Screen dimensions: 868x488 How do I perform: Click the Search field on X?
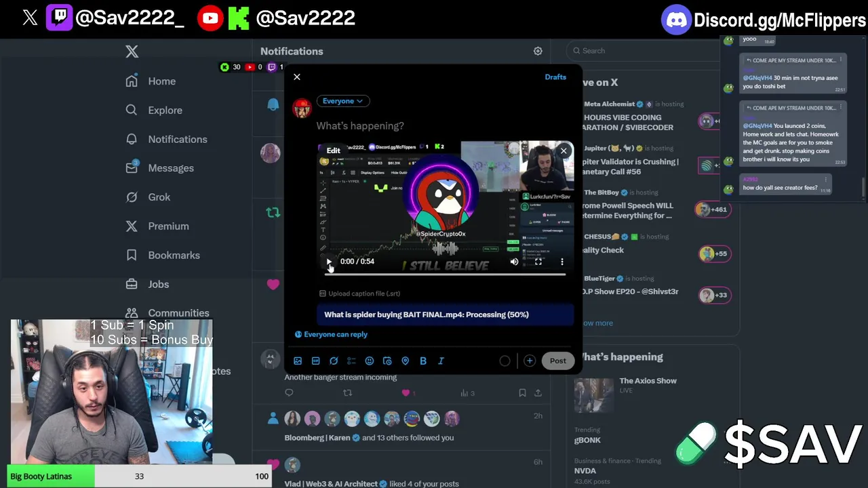point(644,51)
